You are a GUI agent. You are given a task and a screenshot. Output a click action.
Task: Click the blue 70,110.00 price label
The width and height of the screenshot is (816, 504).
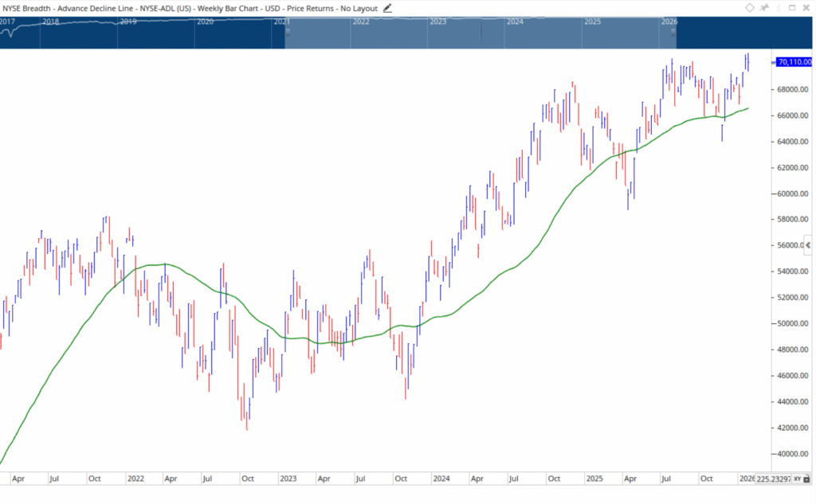pyautogui.click(x=793, y=62)
